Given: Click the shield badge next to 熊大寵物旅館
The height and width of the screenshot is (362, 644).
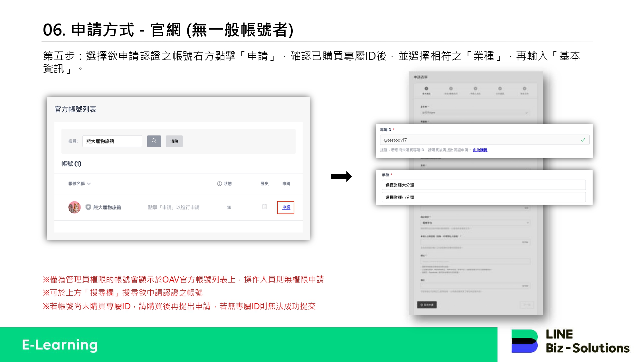Looking at the screenshot, I should (x=88, y=207).
